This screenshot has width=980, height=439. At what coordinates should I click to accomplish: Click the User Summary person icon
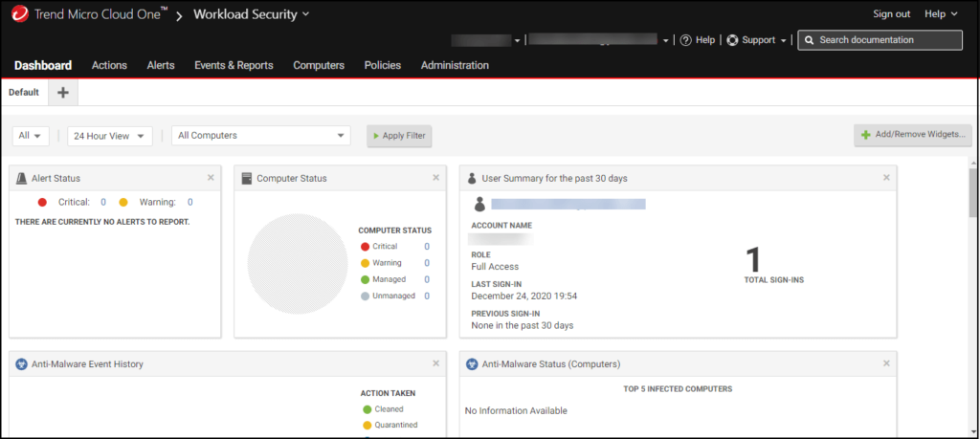click(472, 179)
